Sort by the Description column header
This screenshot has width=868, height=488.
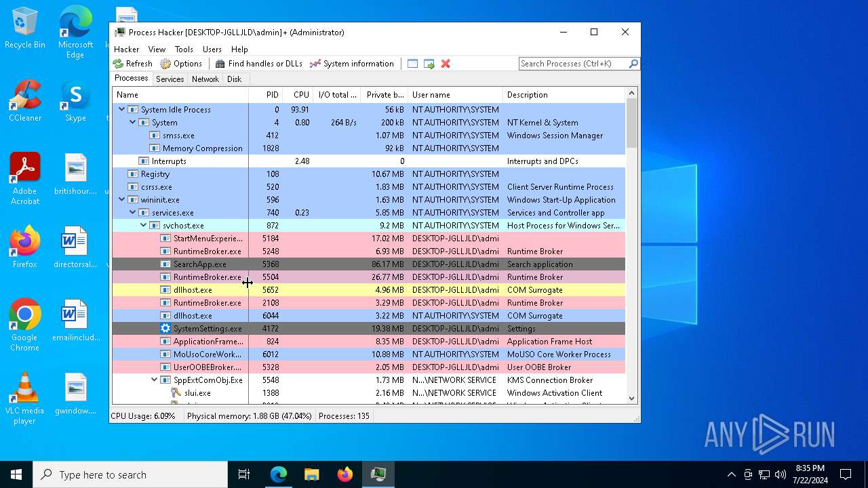coord(564,95)
